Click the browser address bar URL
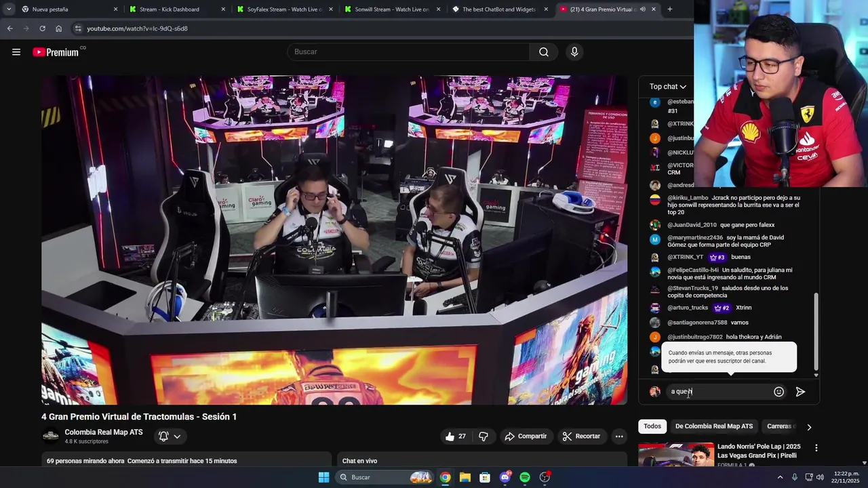 click(137, 28)
